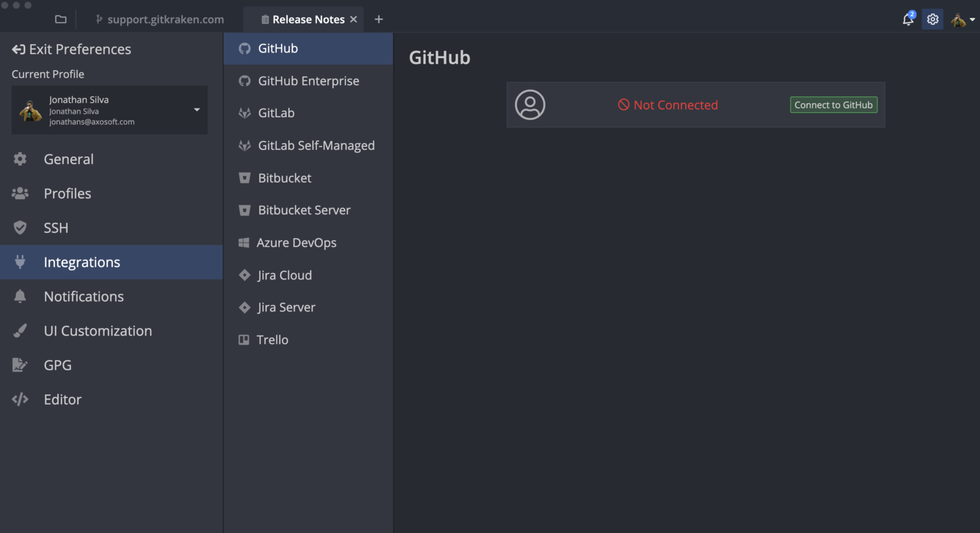Open a new tab with the plus button
The image size is (980, 533).
378,19
